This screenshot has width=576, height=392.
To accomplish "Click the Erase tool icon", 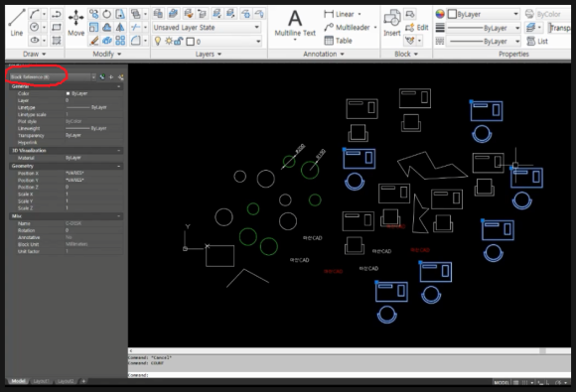I will [x=93, y=41].
